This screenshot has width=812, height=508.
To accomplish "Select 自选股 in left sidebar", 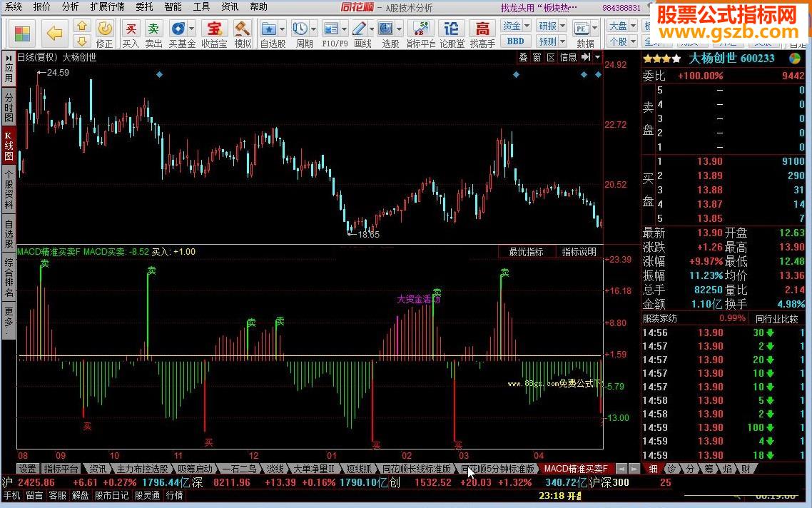I will (x=9, y=234).
